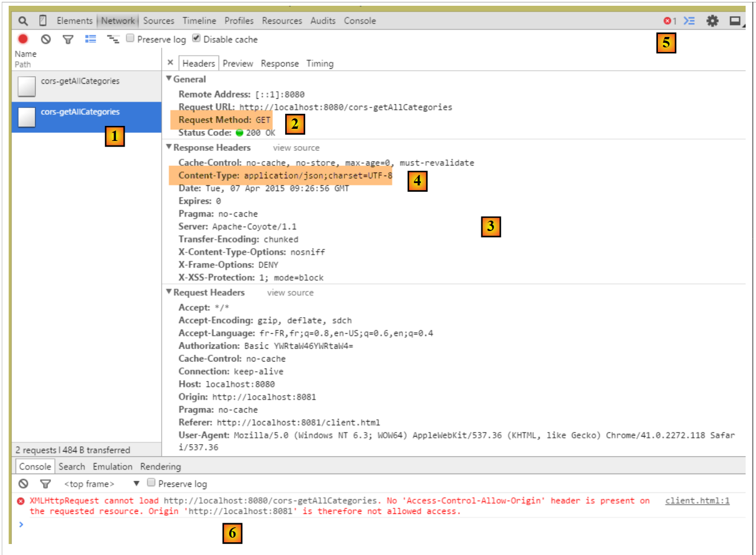This screenshot has height=555, width=756.
Task: Close the request details pane with X
Action: click(x=170, y=63)
